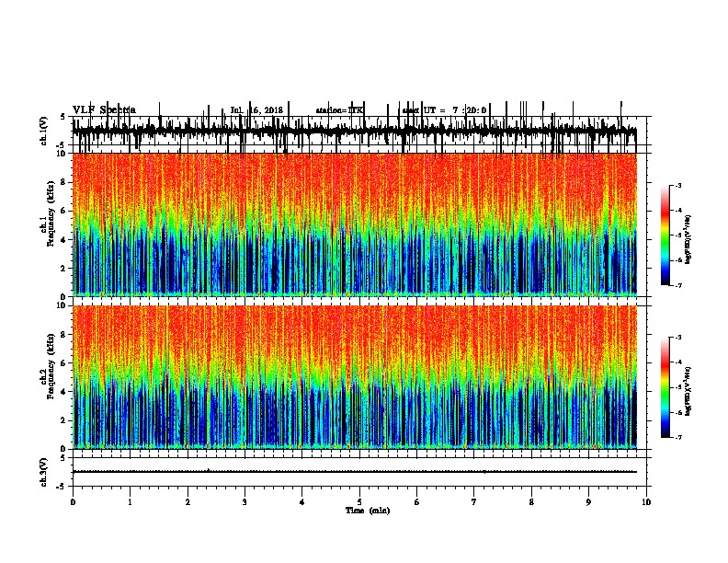Click the 'ch.1(V)' waveform axis label
The image size is (728, 563).
click(43, 131)
